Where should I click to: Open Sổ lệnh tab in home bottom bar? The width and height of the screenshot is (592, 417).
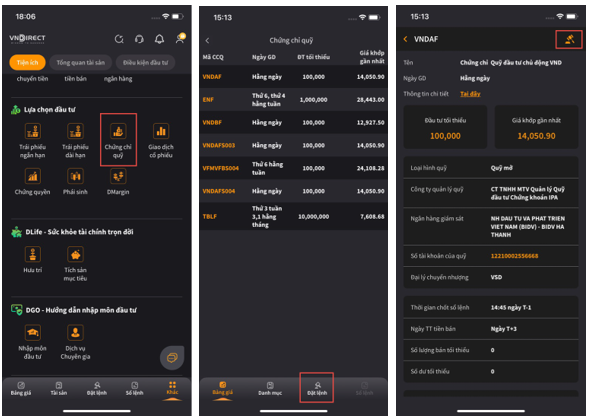[134, 389]
